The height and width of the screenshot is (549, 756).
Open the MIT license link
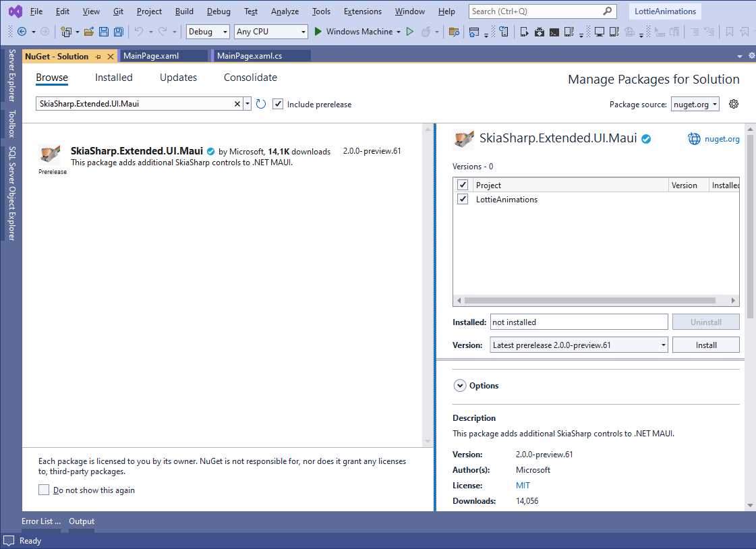point(523,485)
